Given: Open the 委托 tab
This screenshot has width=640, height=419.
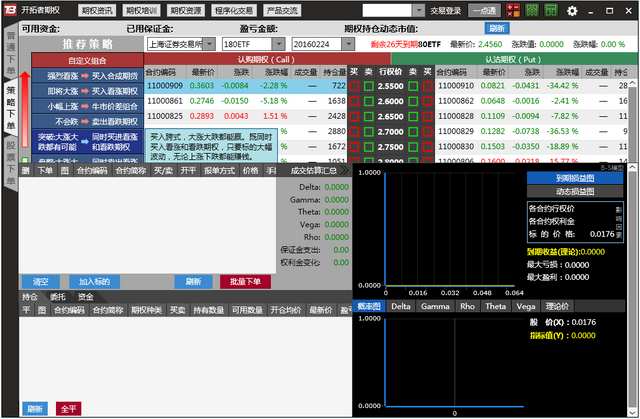Looking at the screenshot, I should coord(58,297).
